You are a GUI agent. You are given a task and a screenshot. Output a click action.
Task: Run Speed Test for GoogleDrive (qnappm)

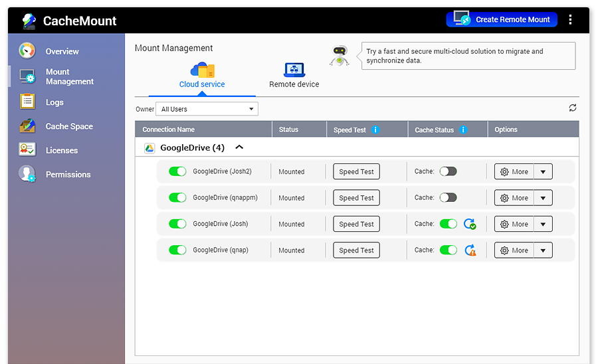(x=356, y=198)
